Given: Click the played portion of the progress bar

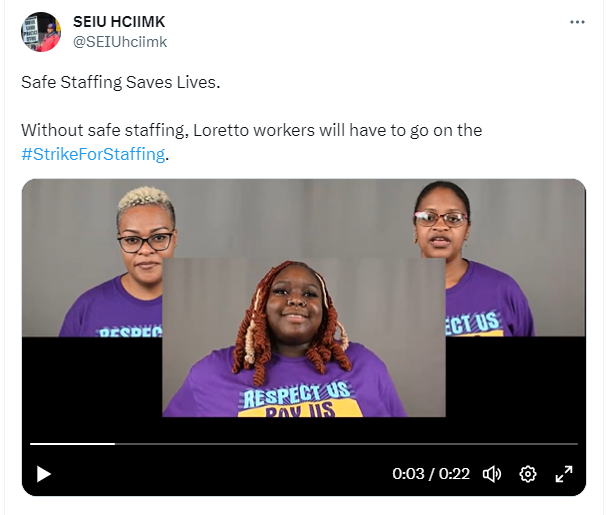Looking at the screenshot, I should pyautogui.click(x=72, y=444).
